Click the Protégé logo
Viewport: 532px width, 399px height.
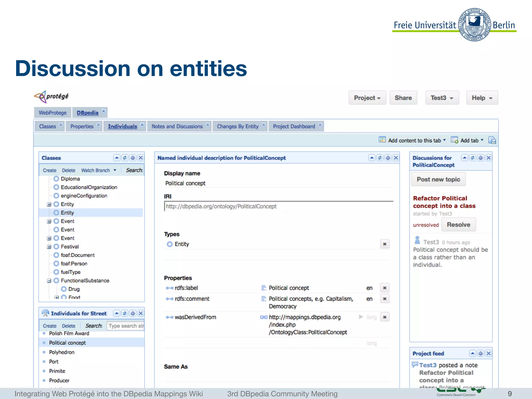pyautogui.click(x=51, y=97)
